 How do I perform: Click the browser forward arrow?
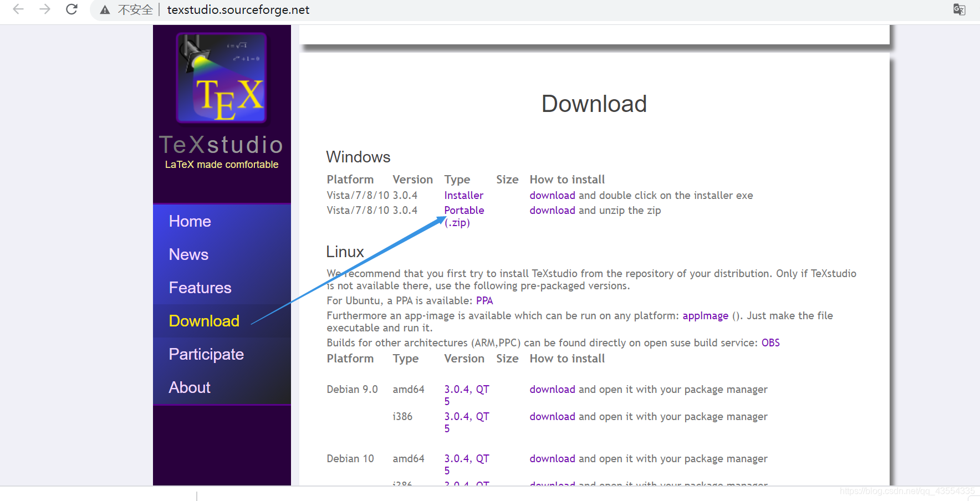(45, 9)
